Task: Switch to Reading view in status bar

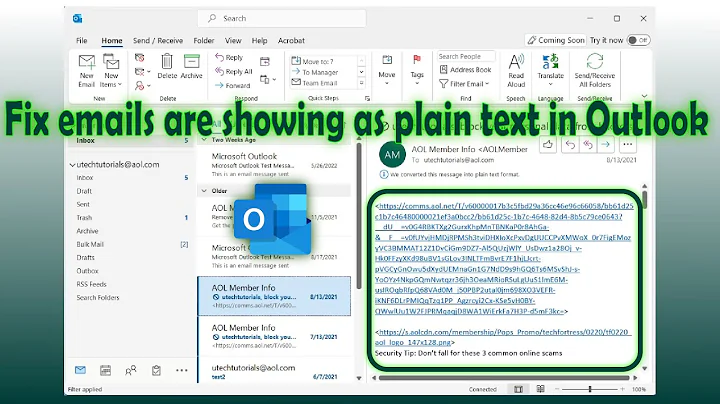Action: (540, 389)
